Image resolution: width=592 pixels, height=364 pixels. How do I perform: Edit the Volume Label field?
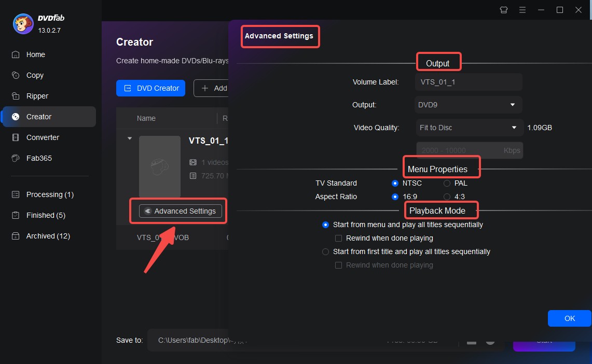click(467, 82)
